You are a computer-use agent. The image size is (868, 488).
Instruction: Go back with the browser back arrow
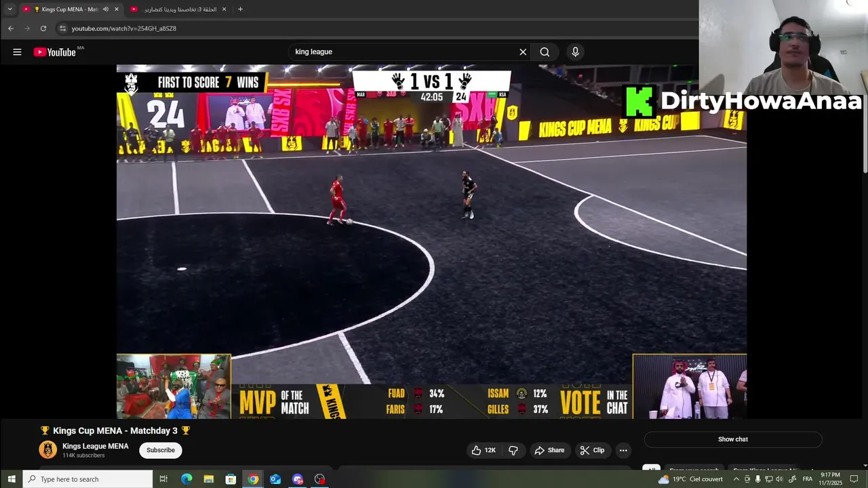[x=10, y=28]
